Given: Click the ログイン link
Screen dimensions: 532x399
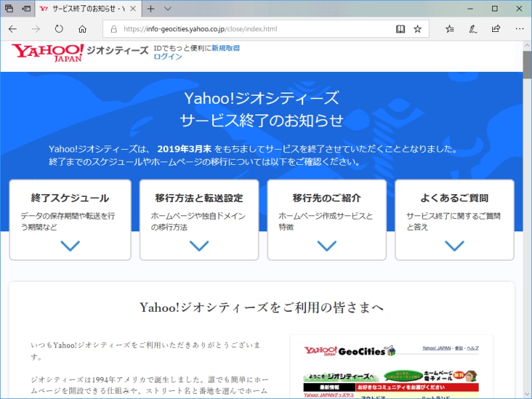Looking at the screenshot, I should click(x=168, y=57).
